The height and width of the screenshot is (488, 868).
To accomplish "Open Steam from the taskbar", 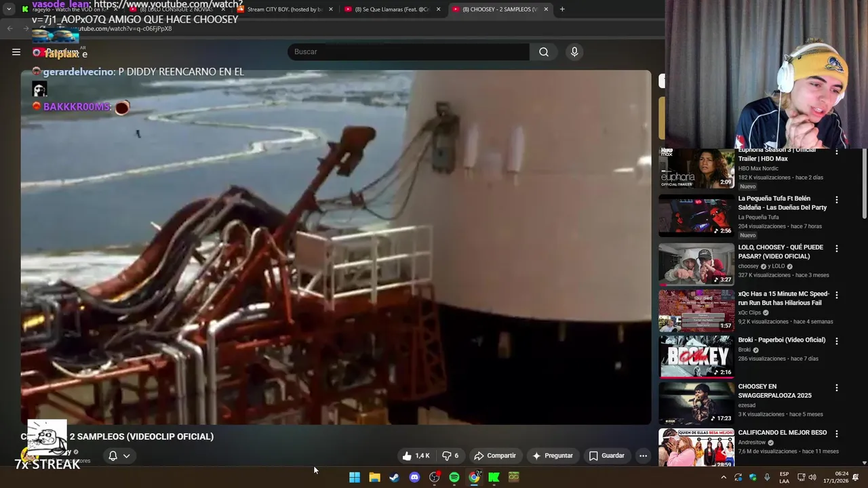I will pyautogui.click(x=394, y=477).
